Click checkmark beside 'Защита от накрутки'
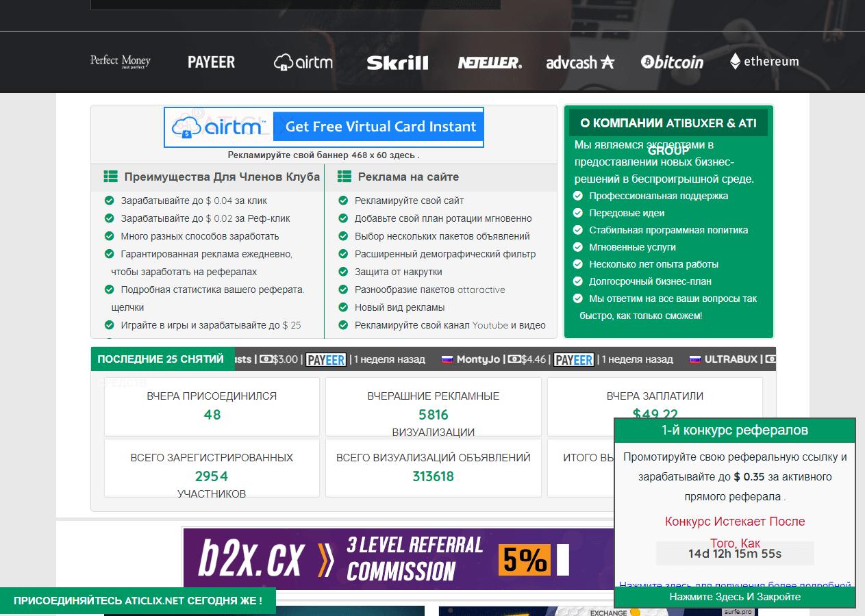Screen dimensions: 865x616 343,272
